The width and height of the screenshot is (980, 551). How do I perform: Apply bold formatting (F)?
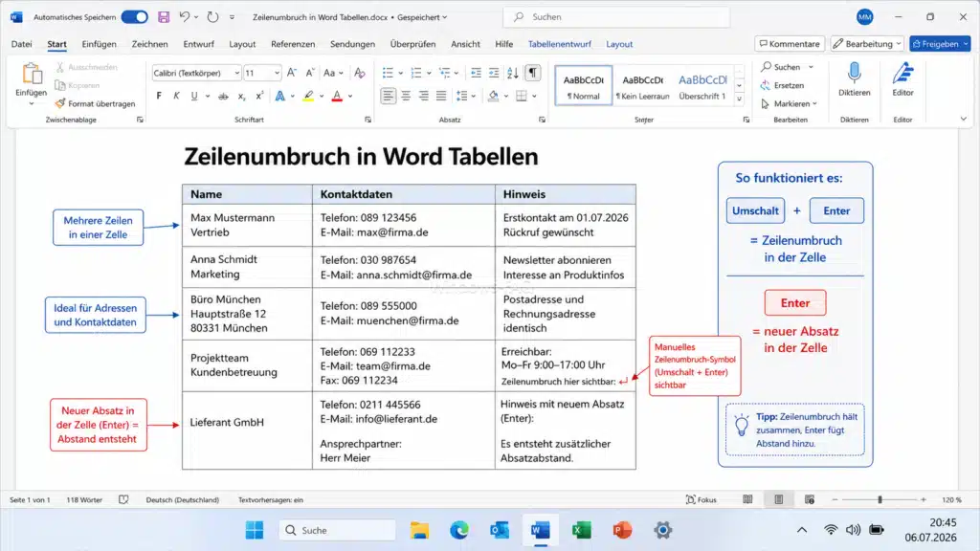[159, 96]
